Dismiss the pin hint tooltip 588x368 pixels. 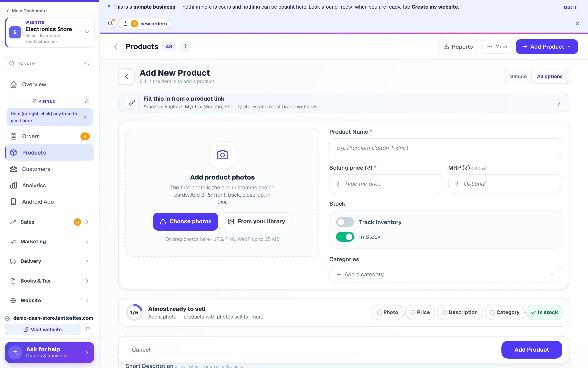click(x=85, y=117)
